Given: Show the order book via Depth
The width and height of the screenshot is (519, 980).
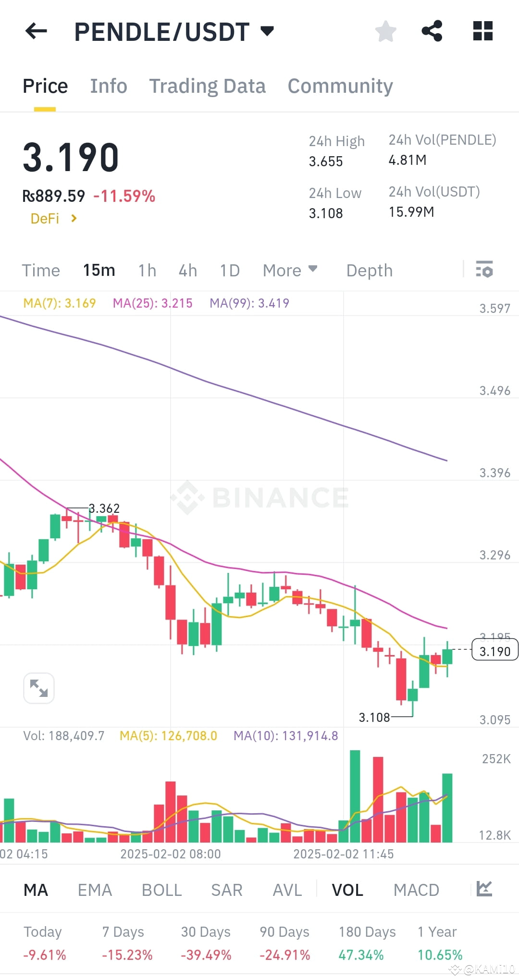Looking at the screenshot, I should pyautogui.click(x=369, y=270).
